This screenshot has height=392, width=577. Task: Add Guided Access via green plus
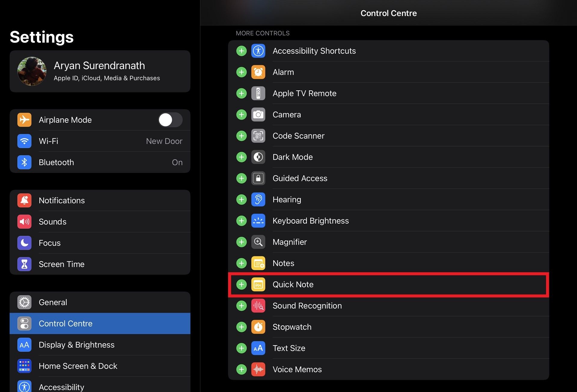241,178
